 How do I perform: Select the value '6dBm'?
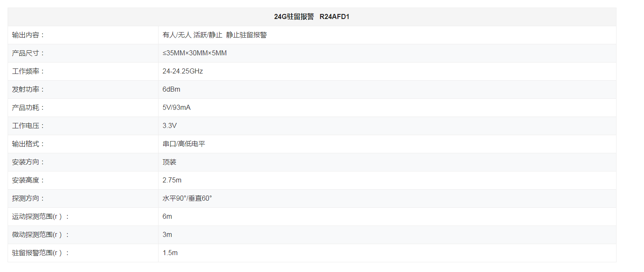pos(171,90)
